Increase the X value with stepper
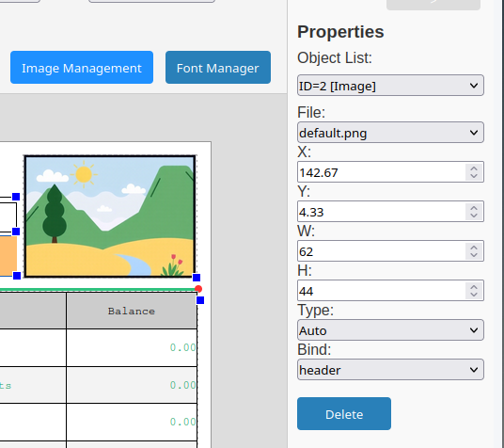The height and width of the screenshot is (448, 504). (x=474, y=168)
